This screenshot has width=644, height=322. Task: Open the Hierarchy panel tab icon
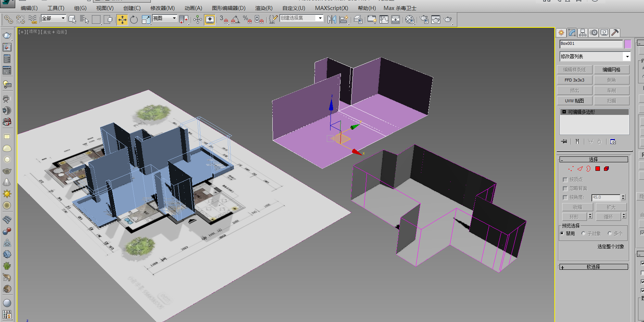(x=582, y=33)
